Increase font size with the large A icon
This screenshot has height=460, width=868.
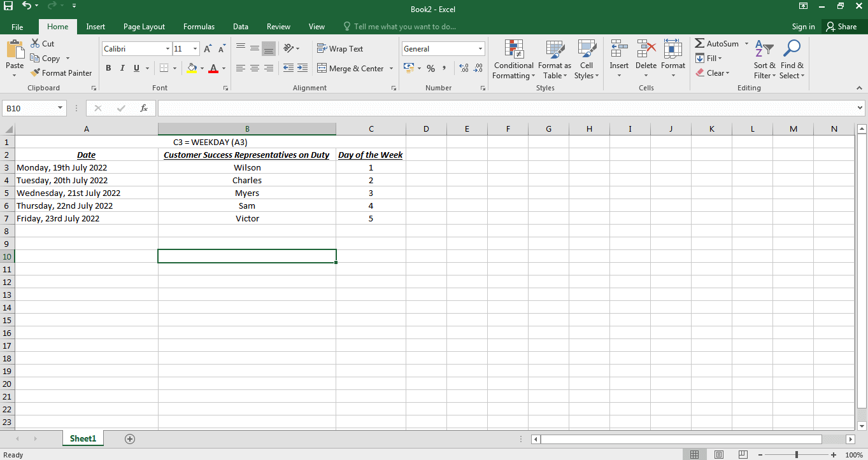point(208,48)
